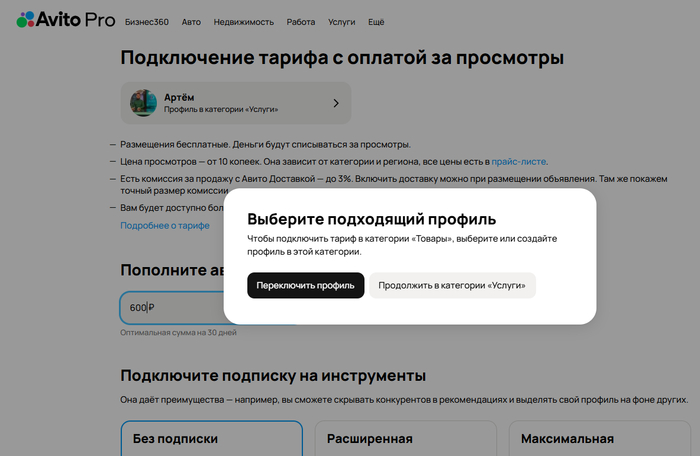Focus the 600 ₽ amount input field
The image size is (700, 456).
(x=170, y=308)
